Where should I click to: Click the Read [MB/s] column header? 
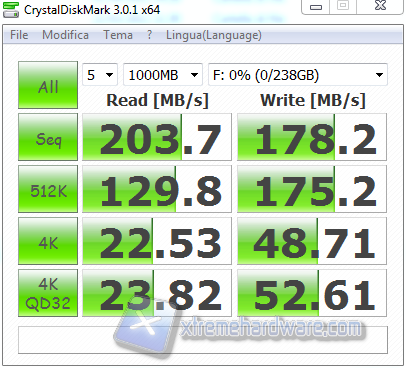pyautogui.click(x=157, y=100)
